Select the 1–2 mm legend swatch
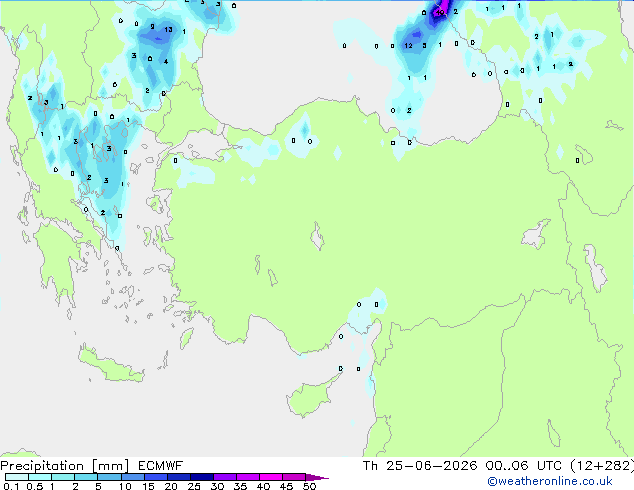634x490 pixels. pos(63,477)
